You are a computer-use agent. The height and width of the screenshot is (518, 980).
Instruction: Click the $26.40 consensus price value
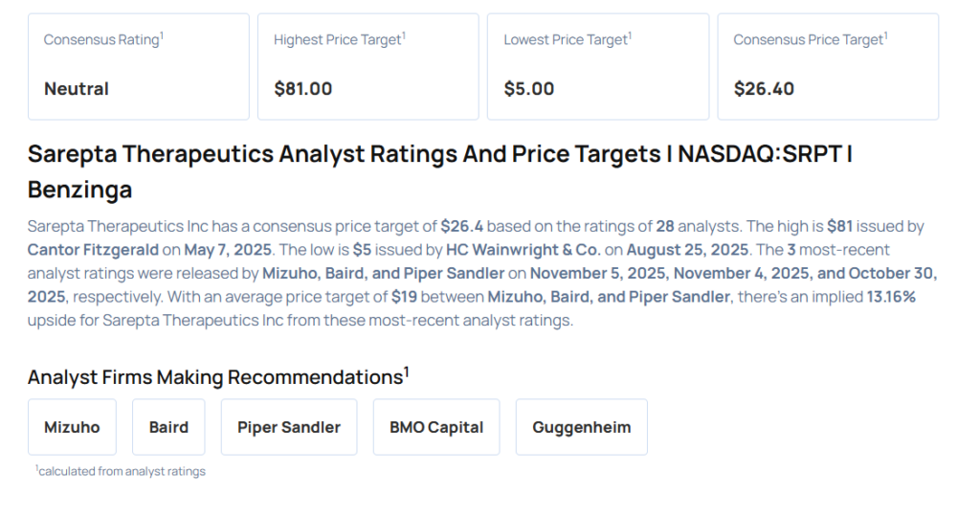pos(764,89)
